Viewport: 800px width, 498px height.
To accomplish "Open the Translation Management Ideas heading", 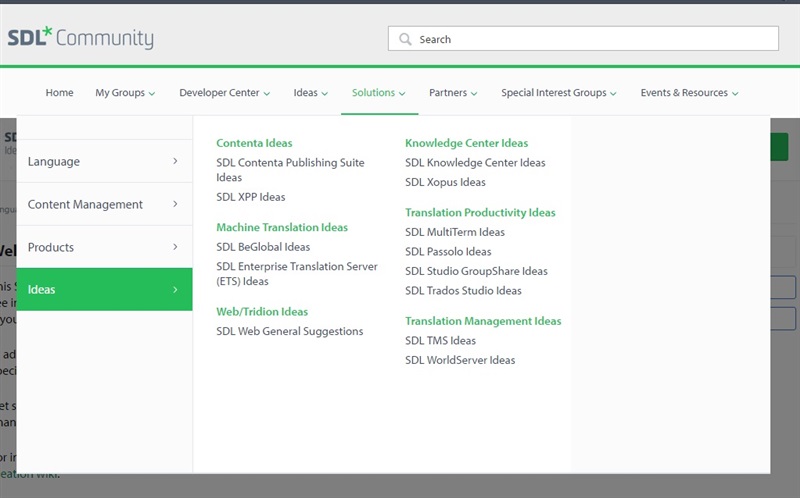I will coord(483,321).
